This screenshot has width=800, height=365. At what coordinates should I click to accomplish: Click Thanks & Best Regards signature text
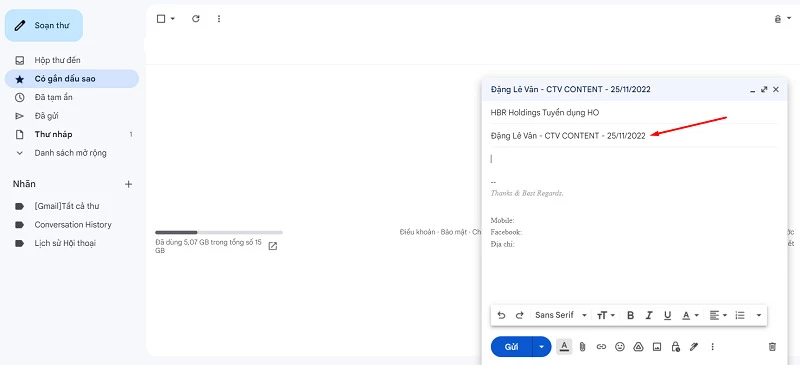tap(527, 193)
